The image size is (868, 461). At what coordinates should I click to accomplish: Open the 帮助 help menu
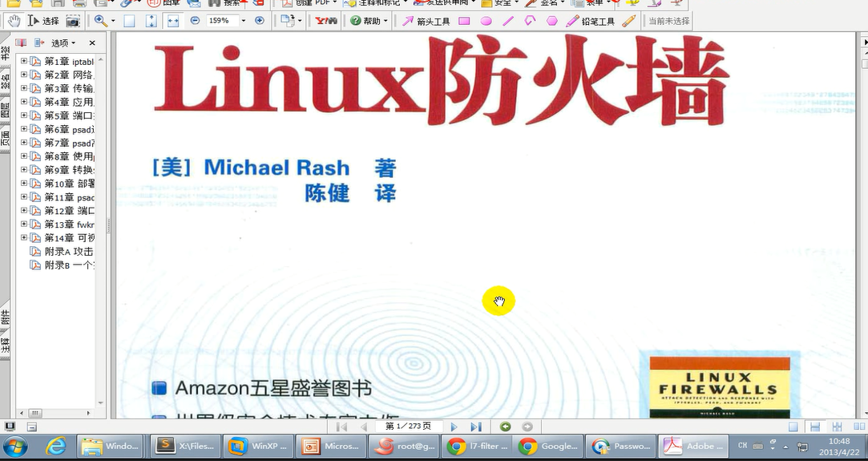pyautogui.click(x=369, y=21)
